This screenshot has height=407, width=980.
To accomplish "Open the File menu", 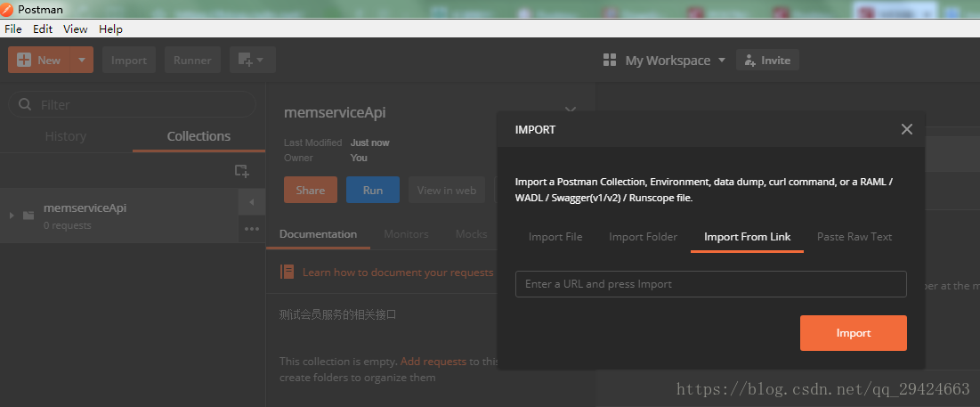I will 13,28.
